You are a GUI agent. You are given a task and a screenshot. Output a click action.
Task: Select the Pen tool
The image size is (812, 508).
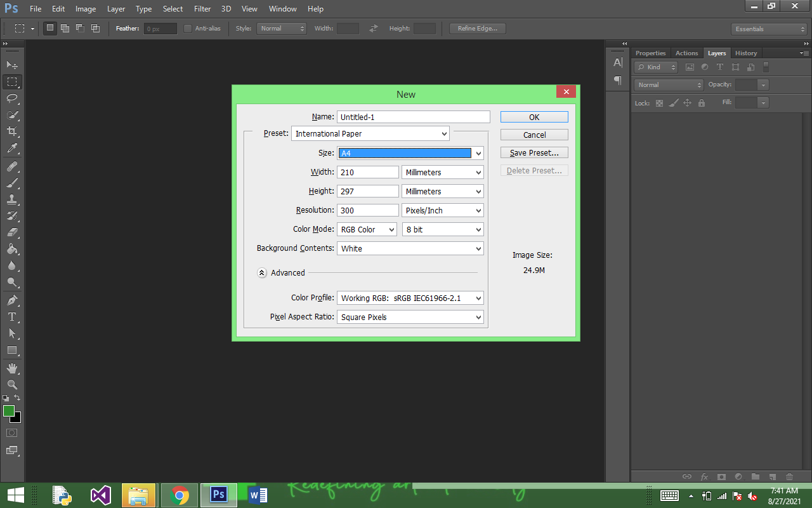coord(12,300)
